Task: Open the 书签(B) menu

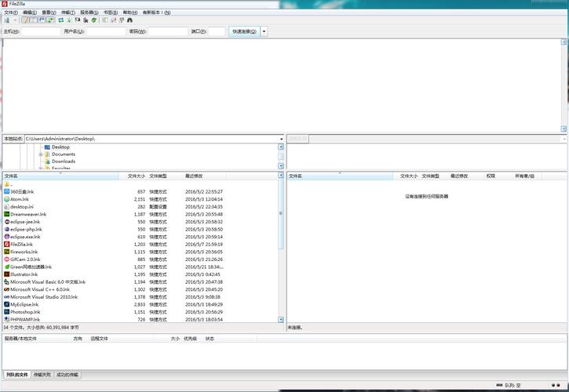Action: [111, 13]
